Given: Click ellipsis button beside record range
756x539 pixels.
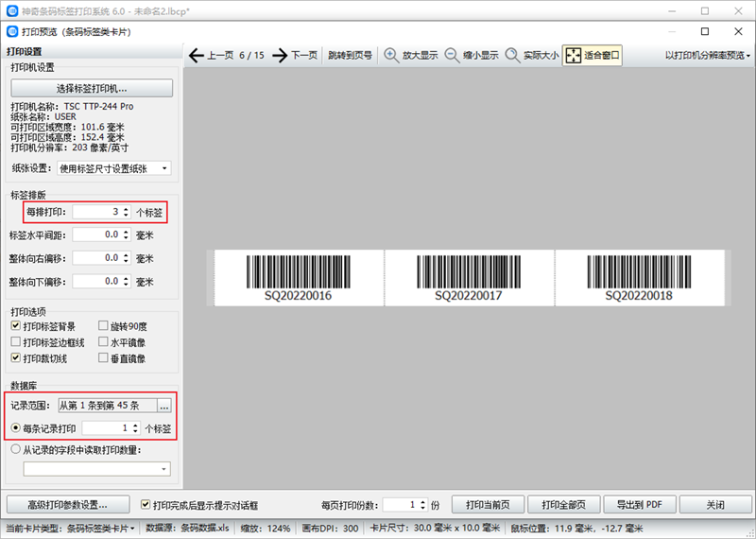Looking at the screenshot, I should point(164,406).
